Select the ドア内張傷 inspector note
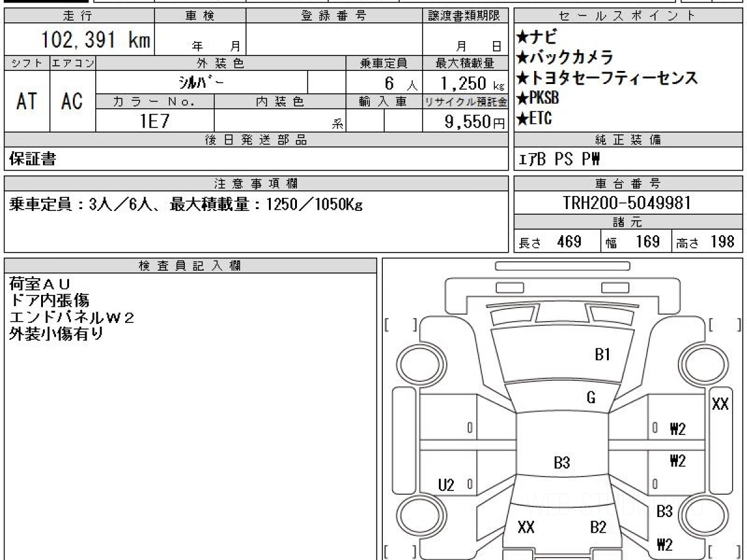747x560 pixels. [x=49, y=301]
